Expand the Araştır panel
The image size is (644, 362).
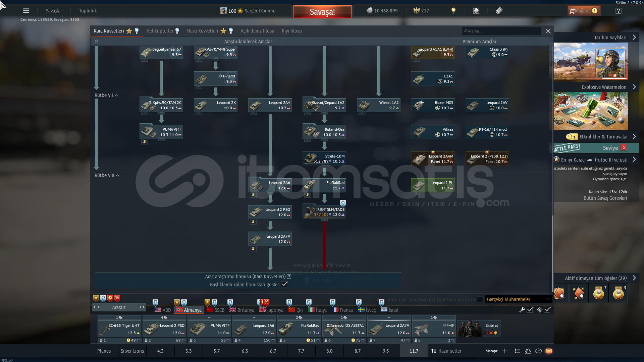[x=119, y=307]
